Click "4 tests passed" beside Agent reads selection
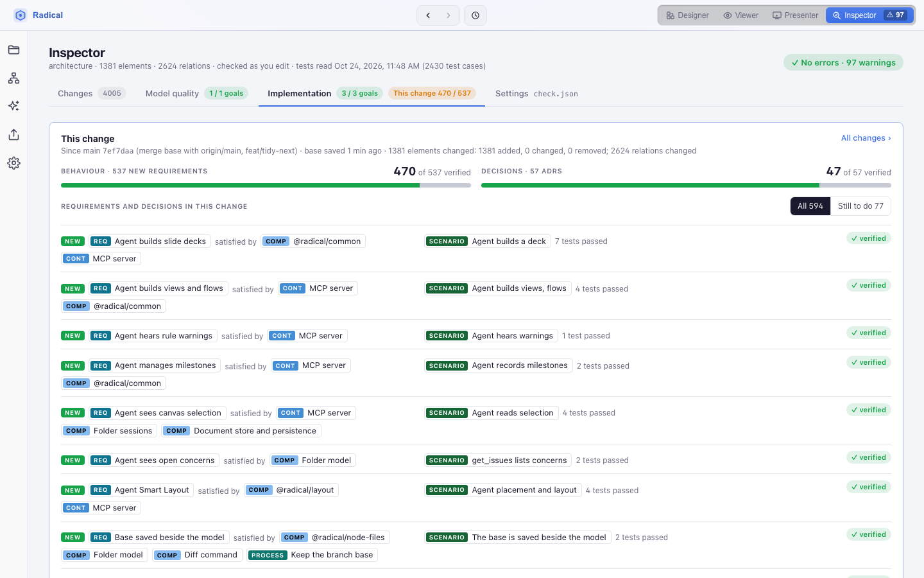Image resolution: width=924 pixels, height=578 pixels. (x=589, y=413)
